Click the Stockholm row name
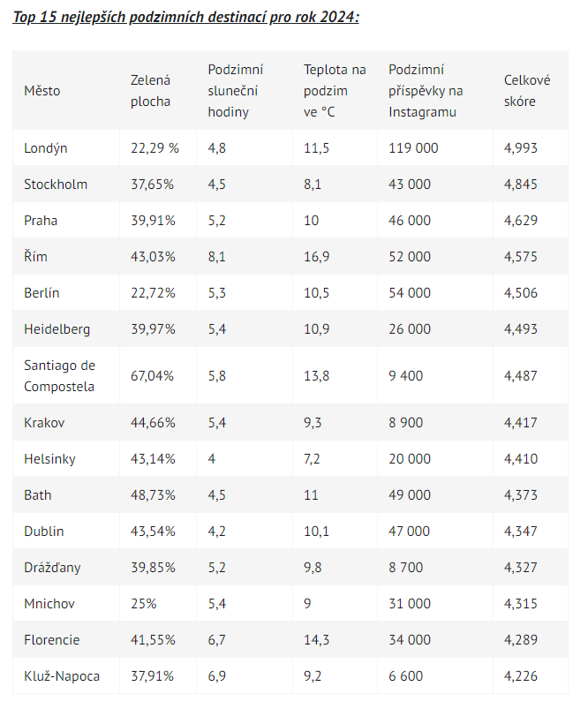 coord(56,185)
